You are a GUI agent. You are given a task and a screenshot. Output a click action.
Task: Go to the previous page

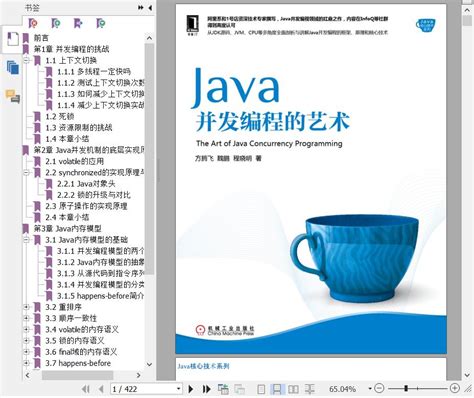click(101, 389)
